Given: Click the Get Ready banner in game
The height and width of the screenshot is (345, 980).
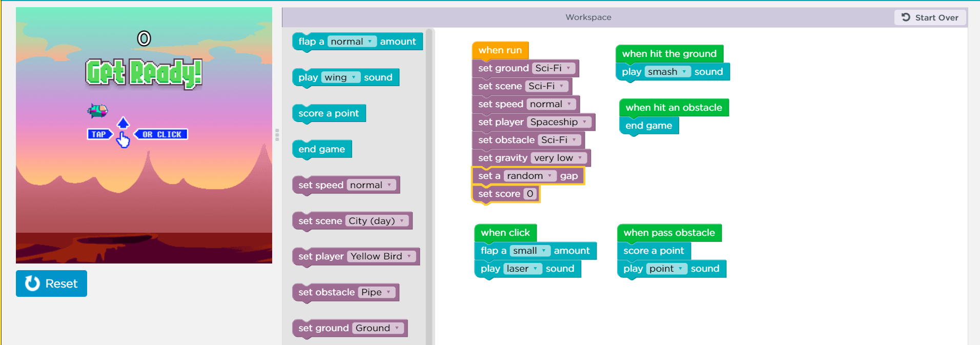Looking at the screenshot, I should 144,73.
